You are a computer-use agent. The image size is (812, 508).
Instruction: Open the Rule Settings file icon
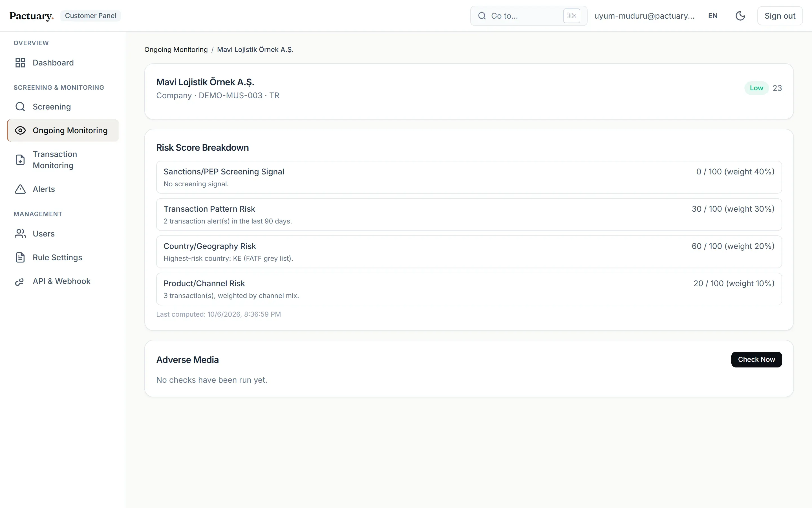click(20, 258)
